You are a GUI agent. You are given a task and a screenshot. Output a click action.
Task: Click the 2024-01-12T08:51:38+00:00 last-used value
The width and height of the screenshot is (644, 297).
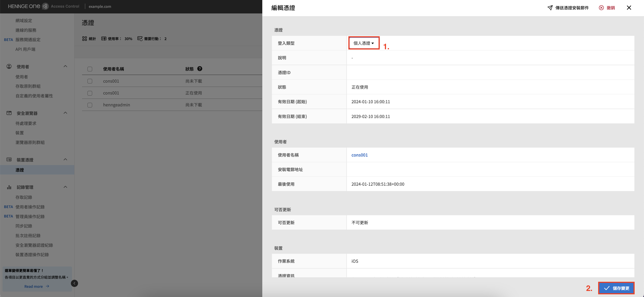pos(378,184)
